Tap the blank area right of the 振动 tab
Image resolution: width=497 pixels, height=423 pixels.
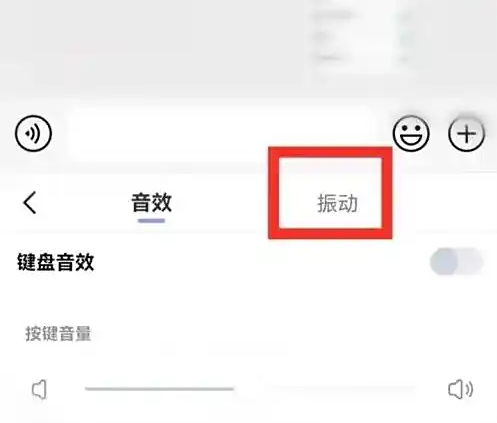(x=444, y=203)
